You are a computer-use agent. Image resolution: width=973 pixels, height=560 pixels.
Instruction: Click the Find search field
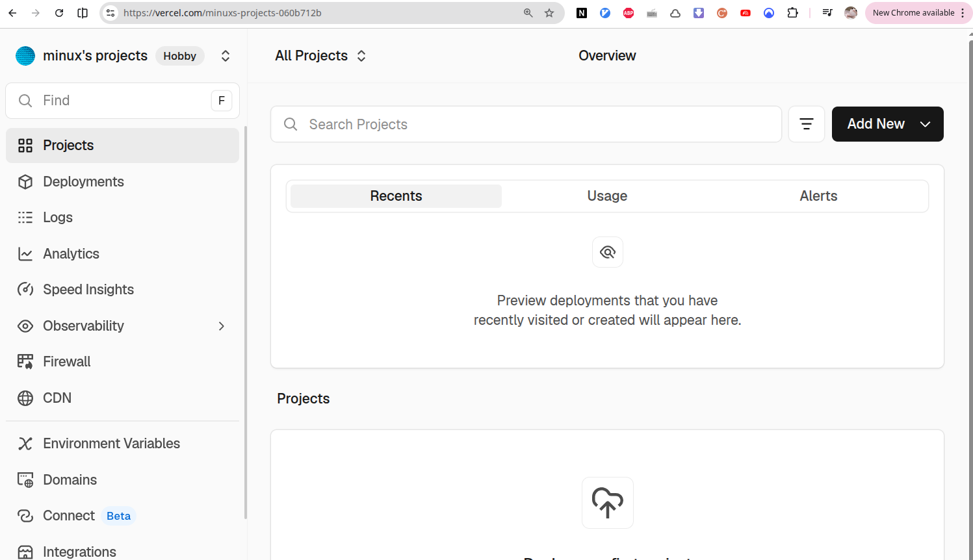coord(122,101)
